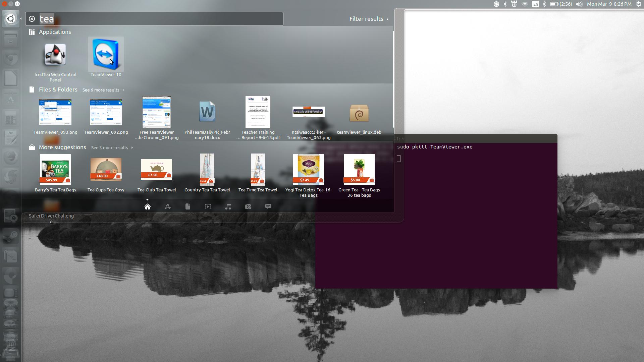
Task: Switch to the Music lens
Action: [x=228, y=206]
